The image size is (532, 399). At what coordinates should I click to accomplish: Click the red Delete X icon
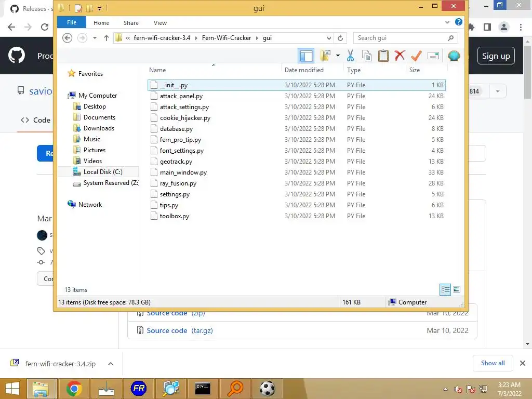(400, 55)
